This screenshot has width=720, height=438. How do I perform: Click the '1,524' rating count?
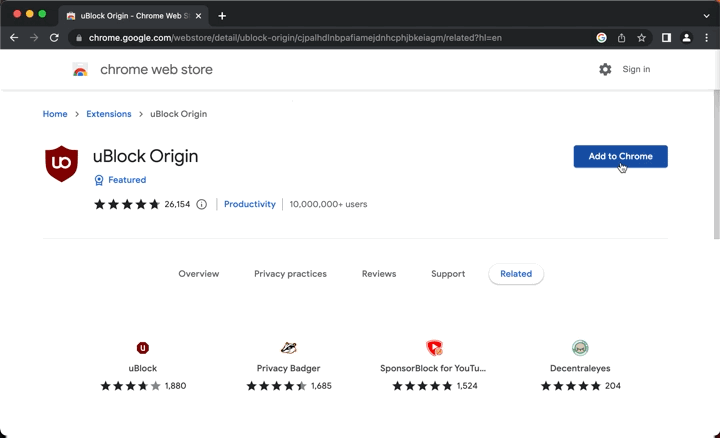point(467,386)
